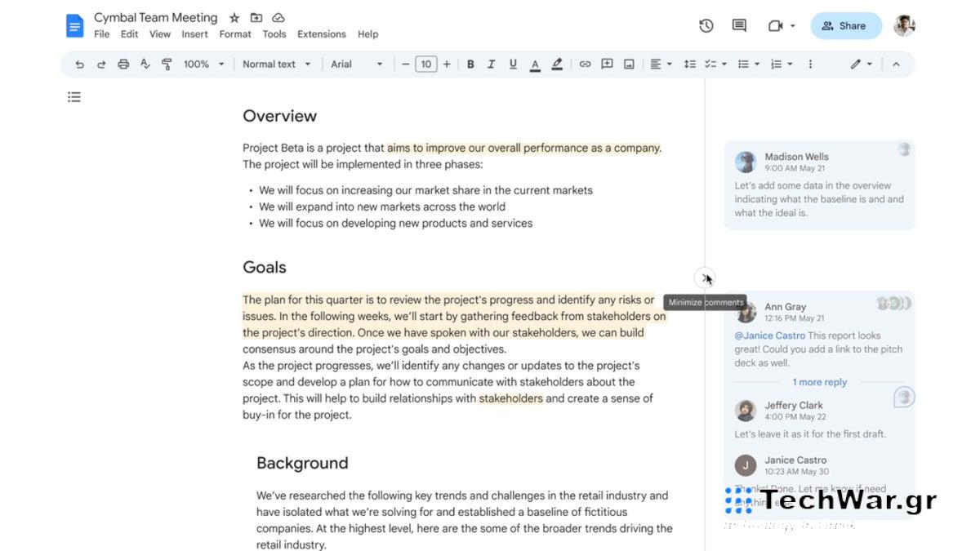The height and width of the screenshot is (551, 980).
Task: Show the document outline icon
Action: coord(74,97)
